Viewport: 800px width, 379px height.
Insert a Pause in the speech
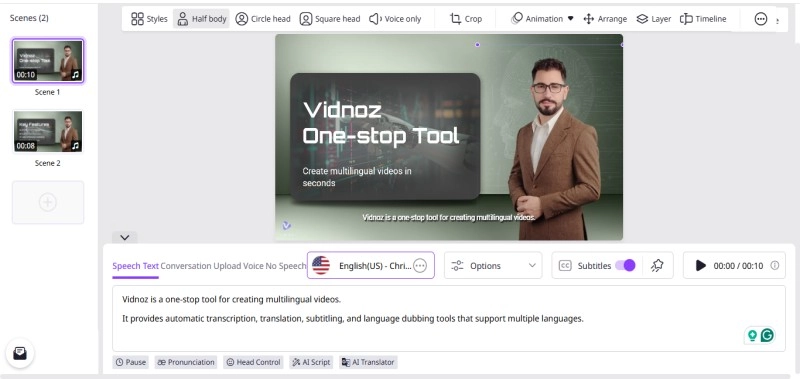pyautogui.click(x=131, y=362)
